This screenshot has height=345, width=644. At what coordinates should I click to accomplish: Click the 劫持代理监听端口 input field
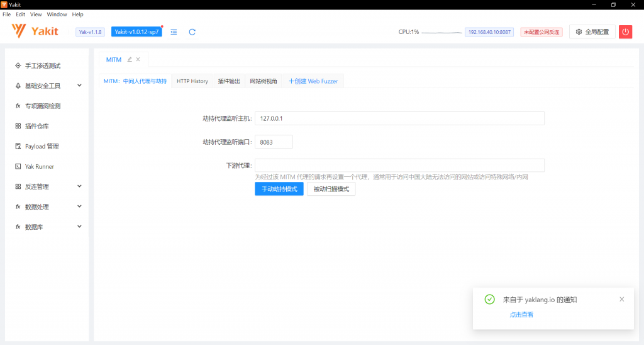[274, 142]
